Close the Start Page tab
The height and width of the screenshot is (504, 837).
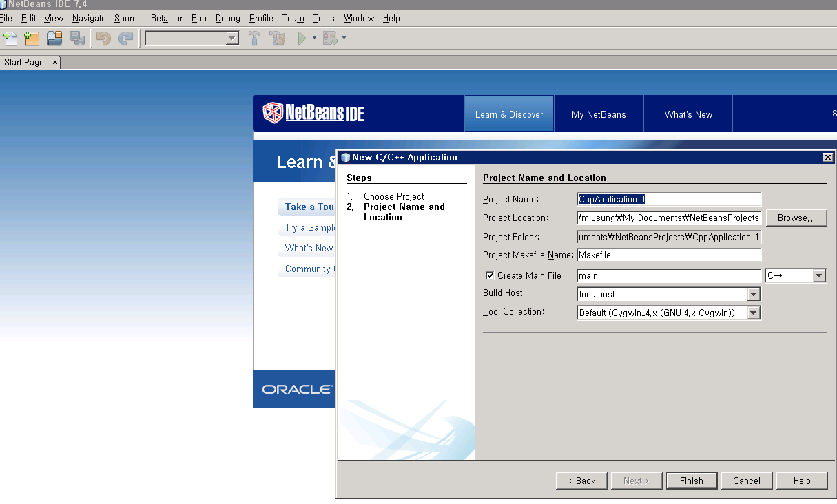coord(55,62)
